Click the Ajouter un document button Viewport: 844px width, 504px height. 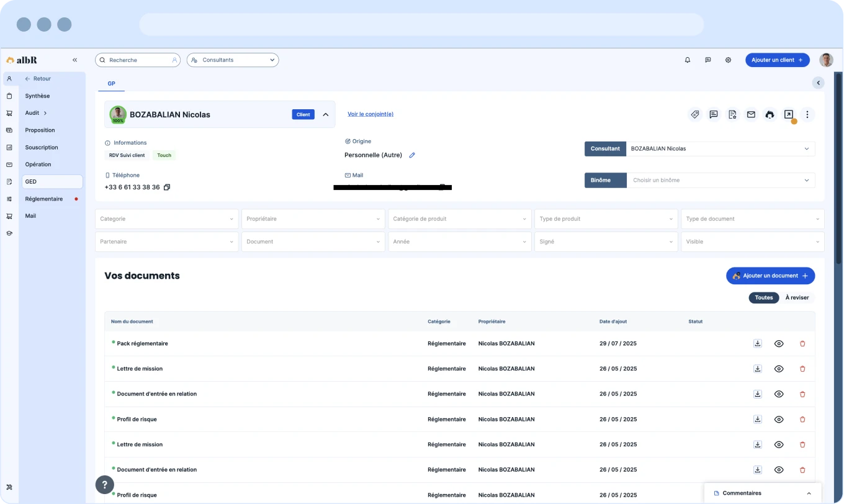coord(770,276)
